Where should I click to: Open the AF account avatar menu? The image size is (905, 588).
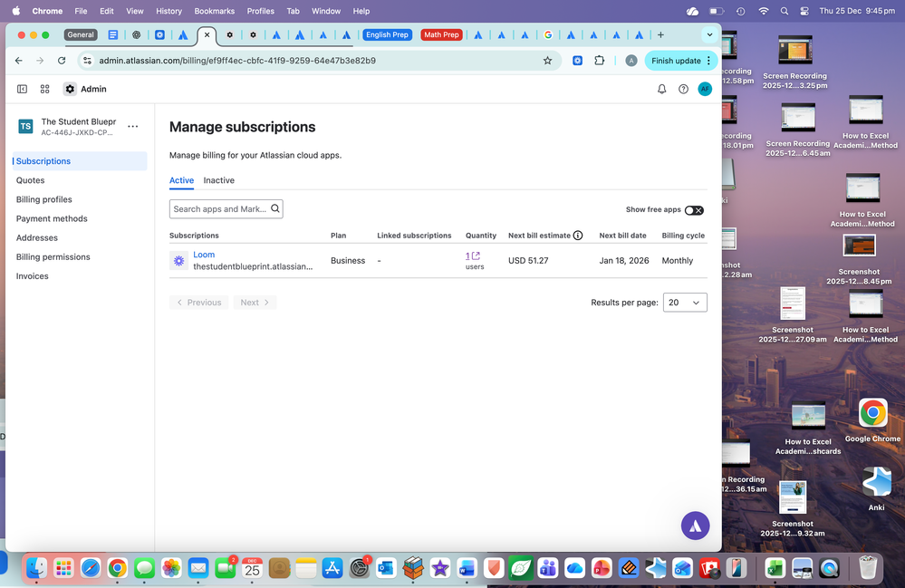(704, 89)
